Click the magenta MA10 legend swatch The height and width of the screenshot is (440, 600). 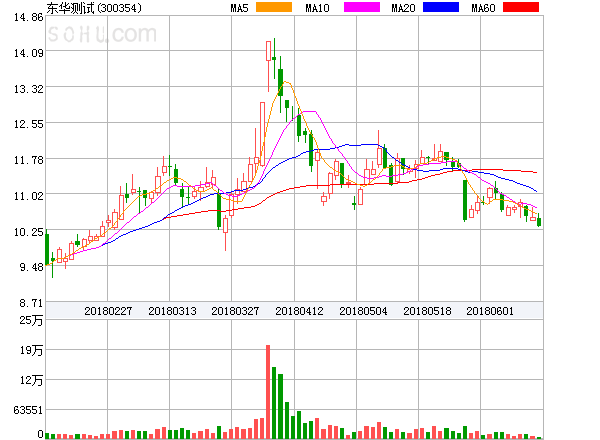(x=362, y=7)
